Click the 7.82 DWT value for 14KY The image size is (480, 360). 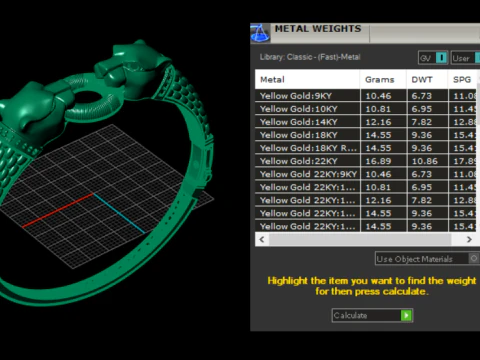422,122
